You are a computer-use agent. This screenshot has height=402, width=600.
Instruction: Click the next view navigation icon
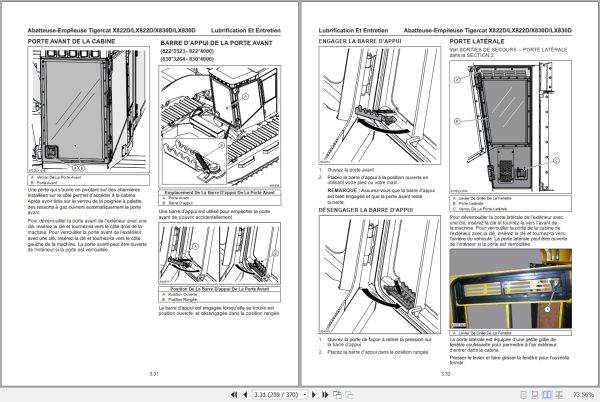(349, 394)
